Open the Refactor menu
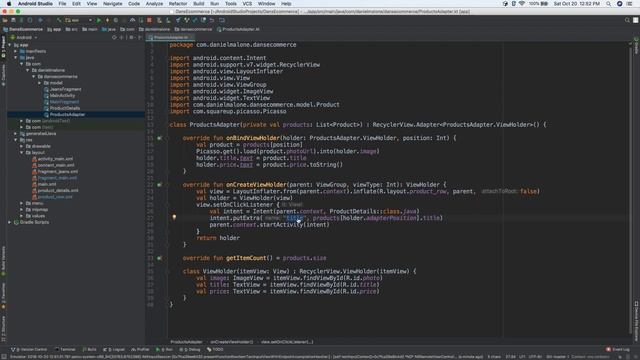Viewport: 640px width, 360px height. tap(178, 4)
